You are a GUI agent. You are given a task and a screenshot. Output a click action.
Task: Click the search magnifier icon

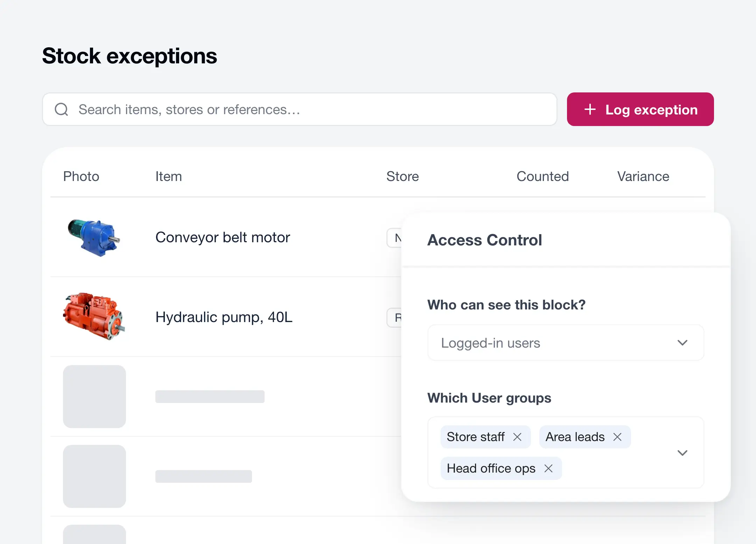tap(61, 109)
